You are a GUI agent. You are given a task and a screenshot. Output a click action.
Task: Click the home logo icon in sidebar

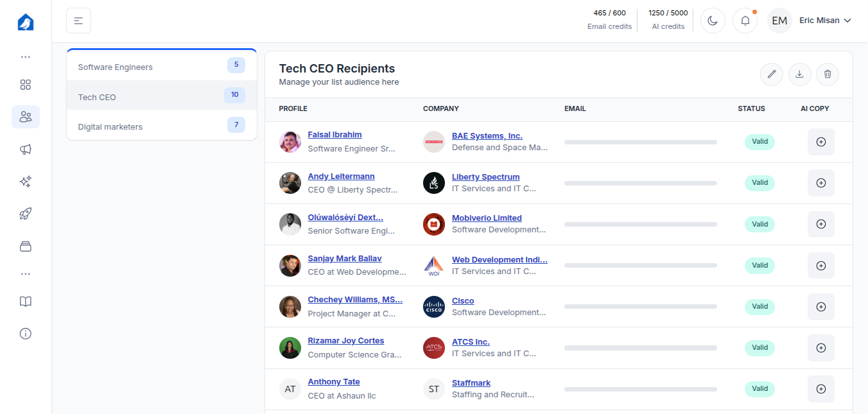26,22
